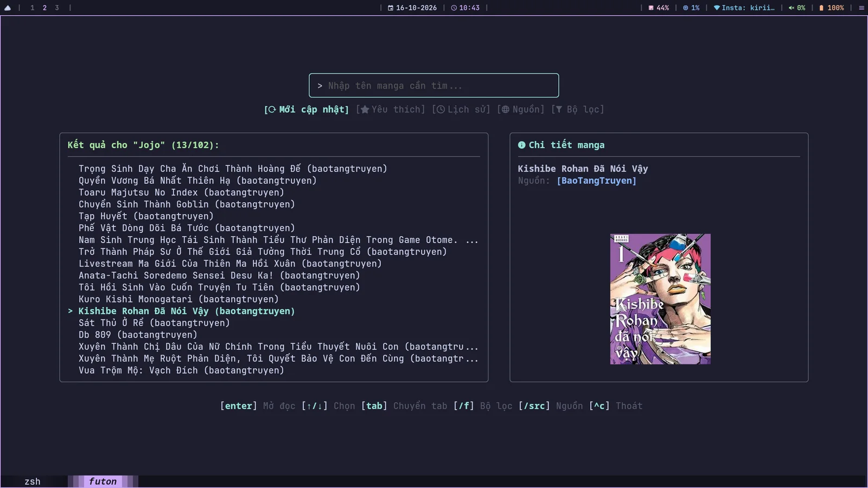Image resolution: width=868 pixels, height=488 pixels.
Task: Select Trọng Sinh Dạy Cha Ăn Chơi result
Action: [x=233, y=169]
